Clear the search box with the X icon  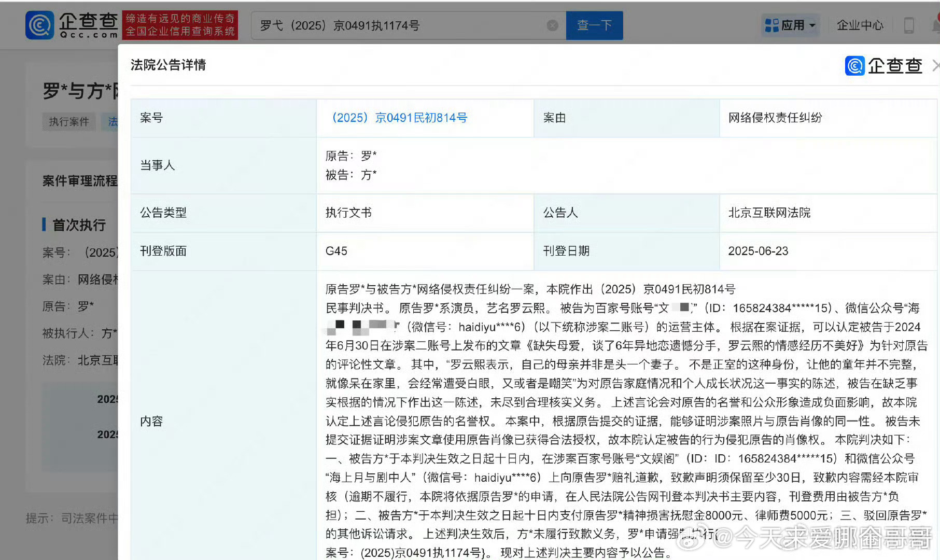(x=553, y=25)
